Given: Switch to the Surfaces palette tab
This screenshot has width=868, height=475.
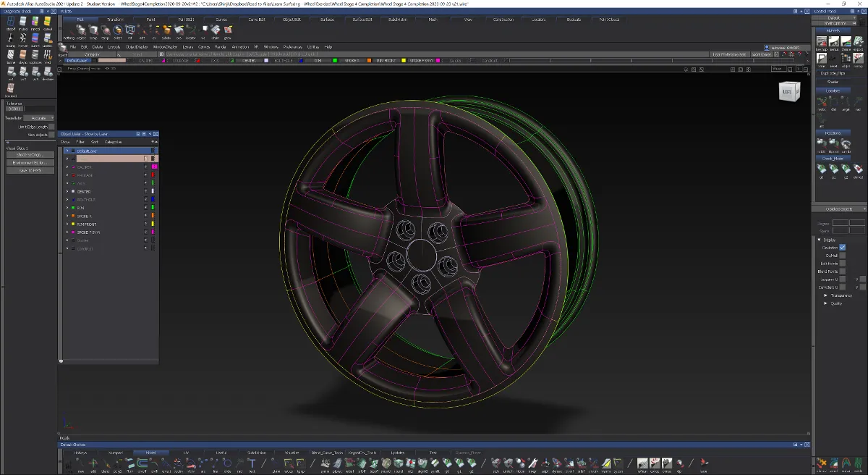Looking at the screenshot, I should 327,20.
